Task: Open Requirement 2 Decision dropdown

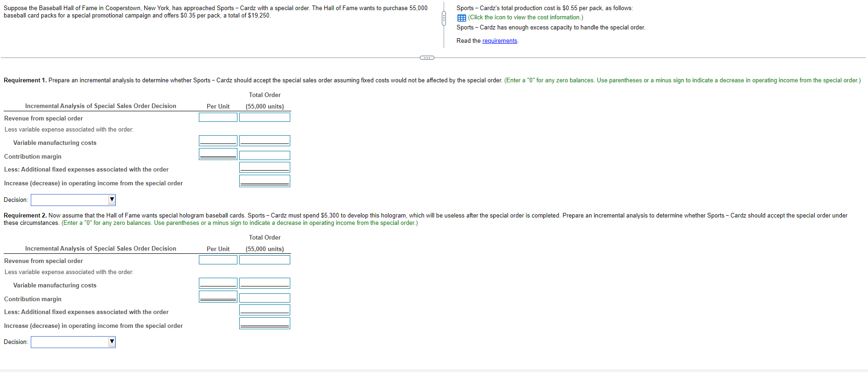Action: coord(73,342)
